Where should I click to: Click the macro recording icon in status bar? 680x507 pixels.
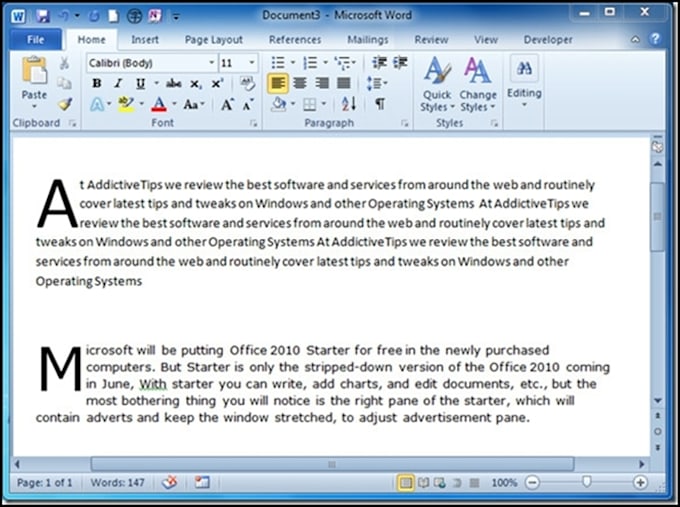tap(202, 482)
